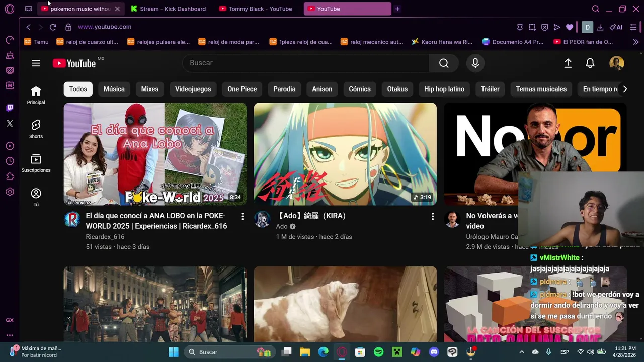Click the pin icon in address bar
644x362 pixels.
(x=520, y=27)
